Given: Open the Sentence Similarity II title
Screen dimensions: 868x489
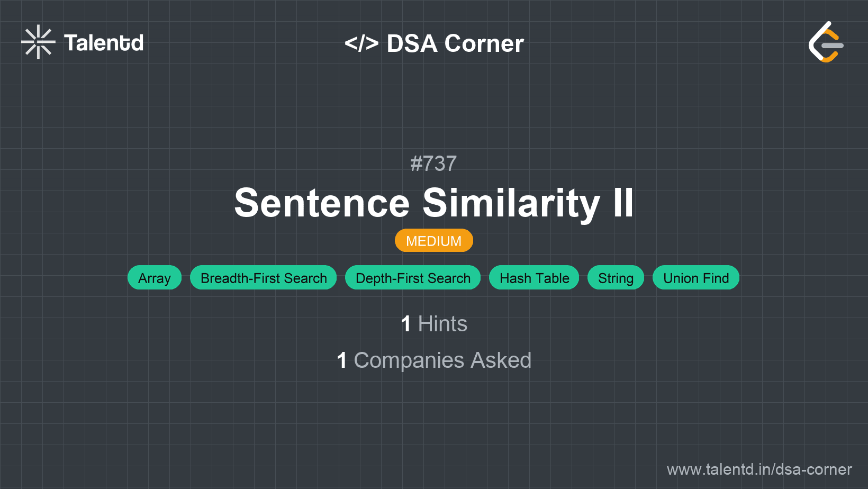Looking at the screenshot, I should click(433, 203).
